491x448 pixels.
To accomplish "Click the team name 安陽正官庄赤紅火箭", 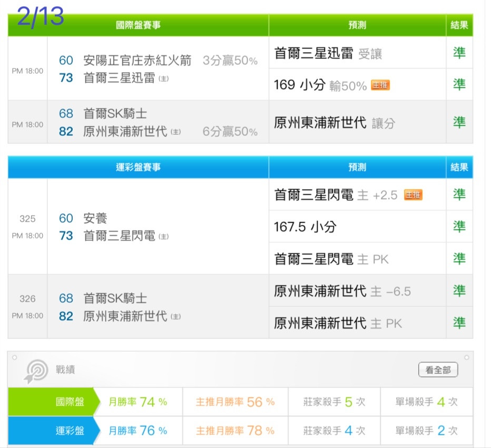I will (x=138, y=60).
